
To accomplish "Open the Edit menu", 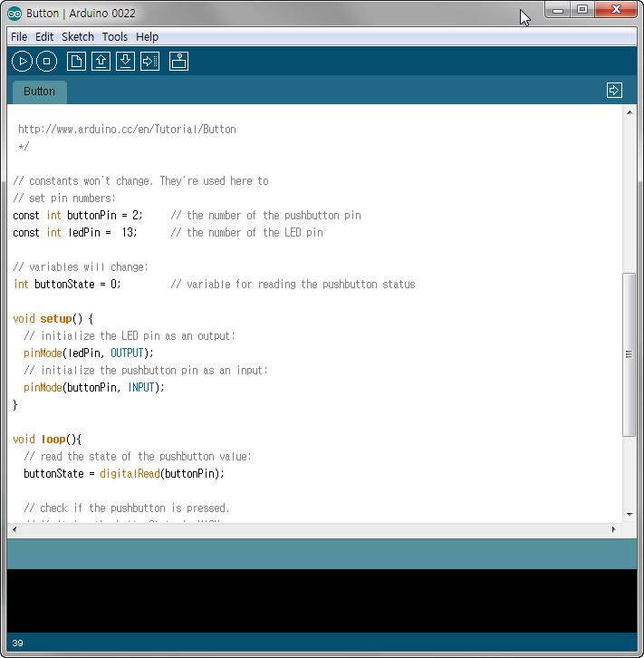I will coord(44,37).
